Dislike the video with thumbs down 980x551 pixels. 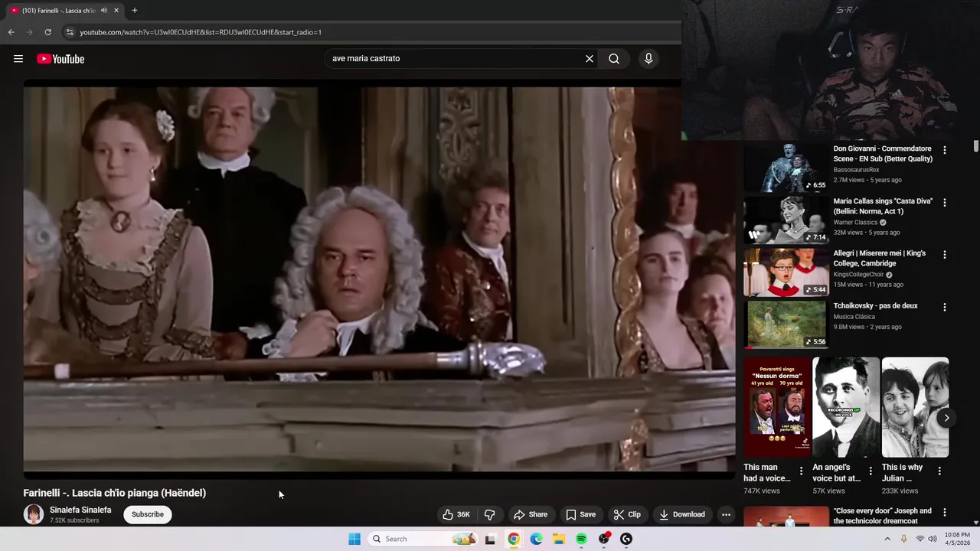490,514
